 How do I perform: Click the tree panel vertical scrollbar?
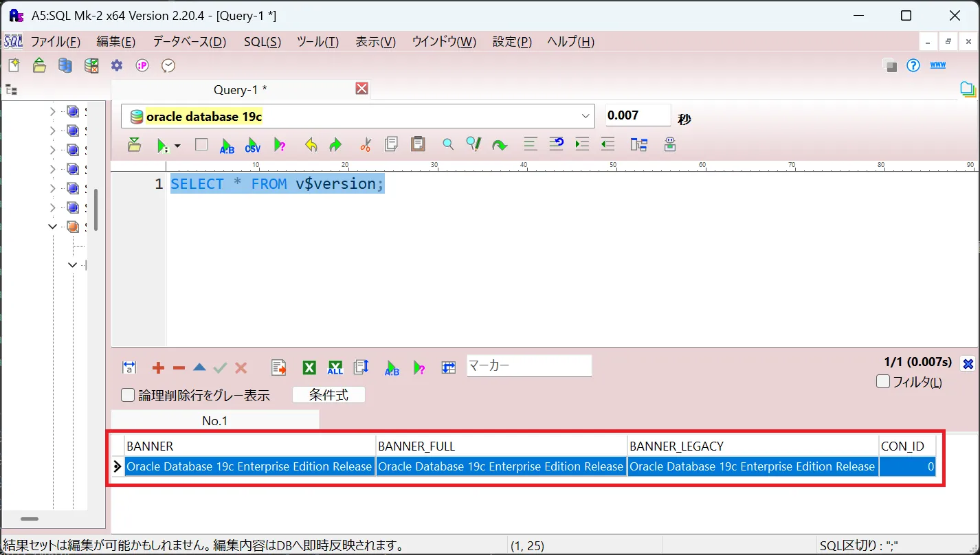(x=96, y=209)
